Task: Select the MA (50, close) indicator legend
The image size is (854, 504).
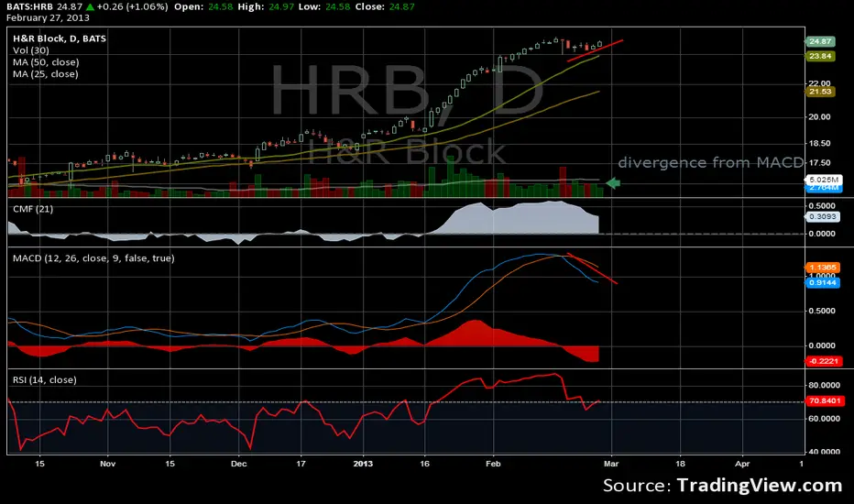Action: 46,62
